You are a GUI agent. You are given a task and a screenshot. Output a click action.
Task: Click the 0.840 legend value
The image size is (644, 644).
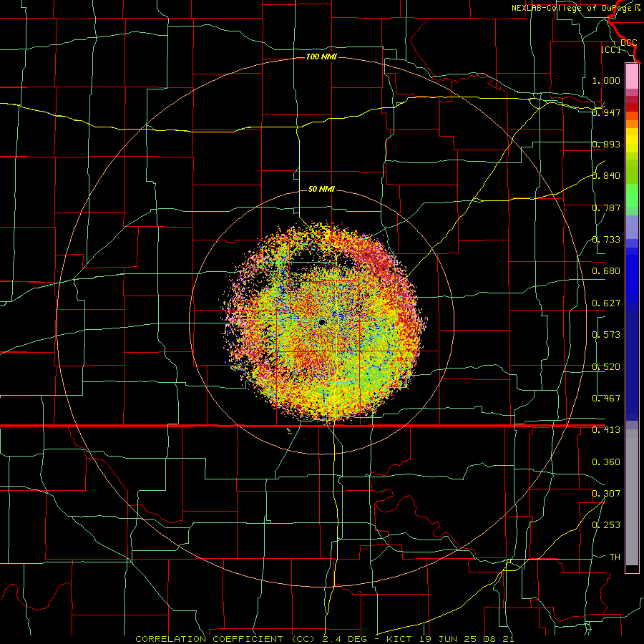[x=606, y=176]
